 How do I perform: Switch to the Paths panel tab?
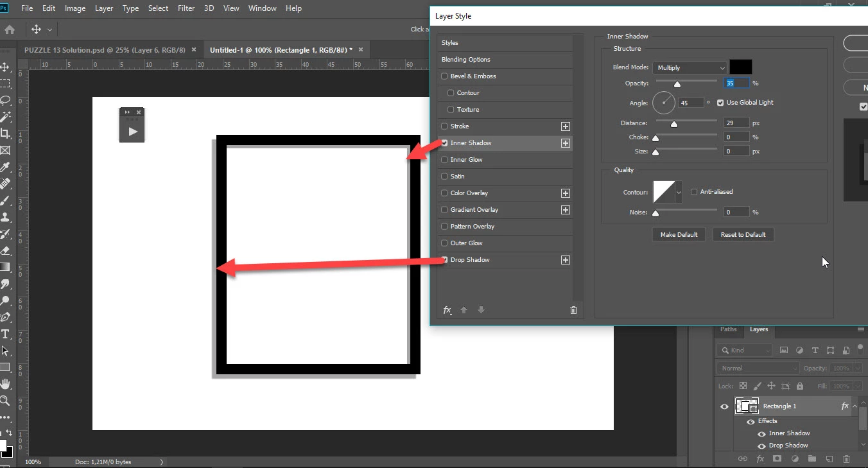pyautogui.click(x=729, y=329)
